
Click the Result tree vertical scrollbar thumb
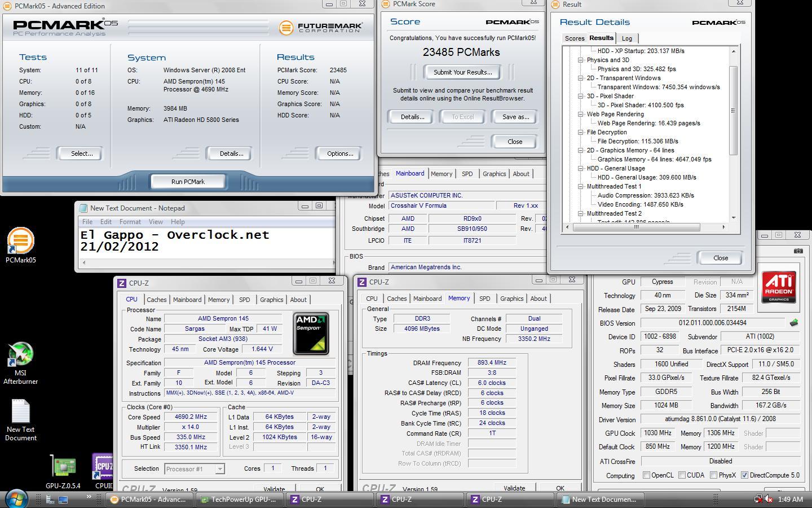[733, 110]
